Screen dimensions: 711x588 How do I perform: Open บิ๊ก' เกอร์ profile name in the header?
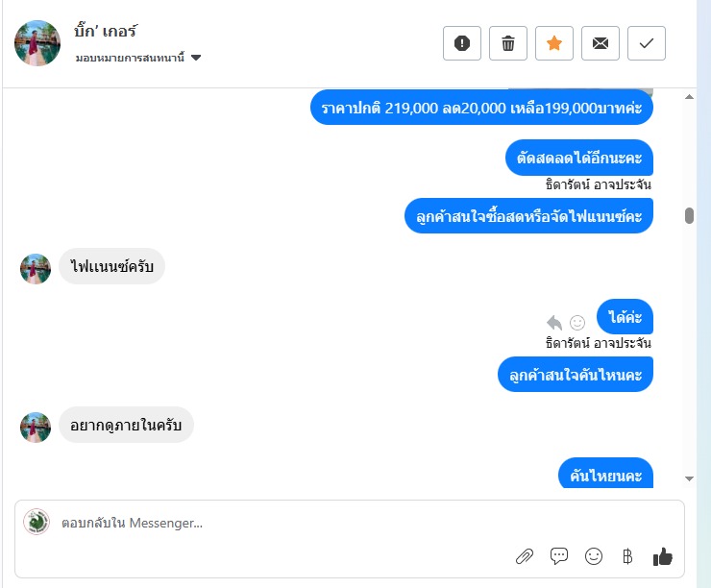[105, 31]
